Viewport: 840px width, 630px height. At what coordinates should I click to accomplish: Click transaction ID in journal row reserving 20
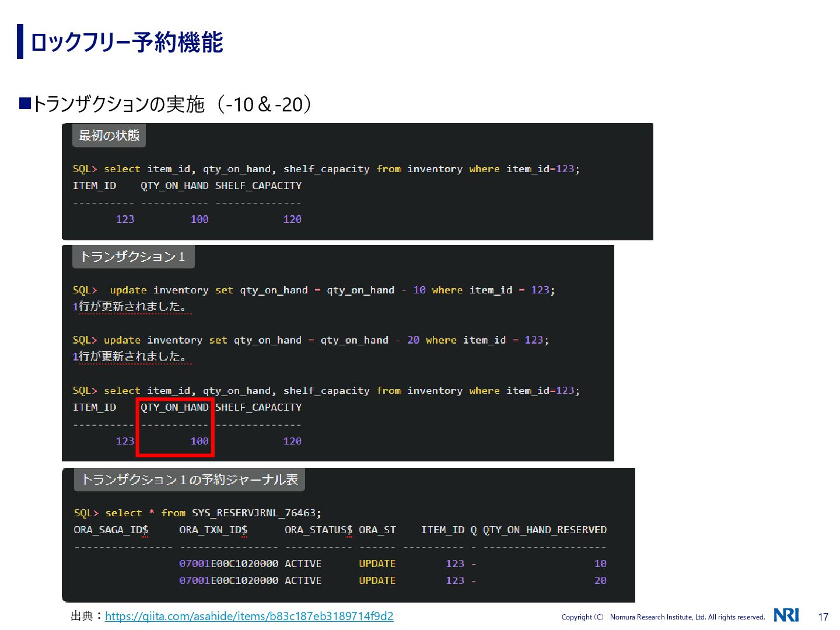(229, 580)
